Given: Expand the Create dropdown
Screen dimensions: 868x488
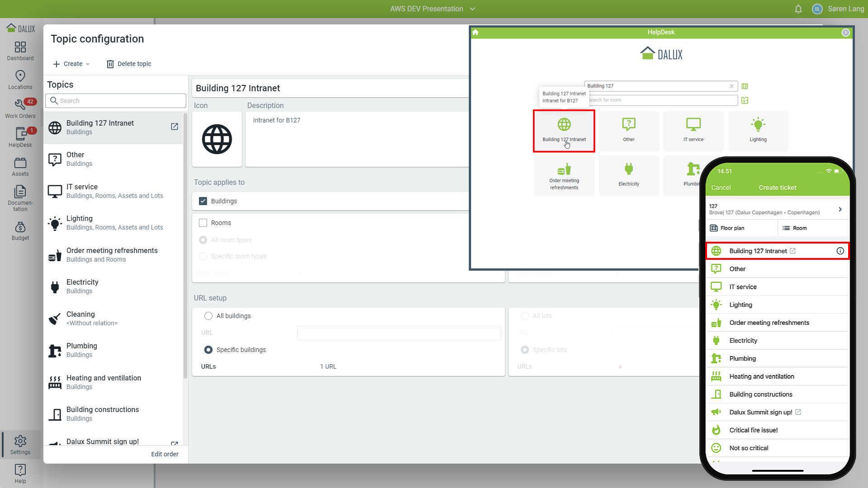Looking at the screenshot, I should (x=71, y=64).
